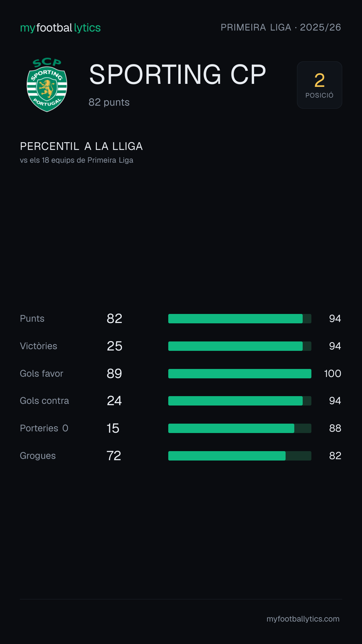This screenshot has height=644, width=362.
Task: Select the Grogues value 72
Action: coord(114,456)
